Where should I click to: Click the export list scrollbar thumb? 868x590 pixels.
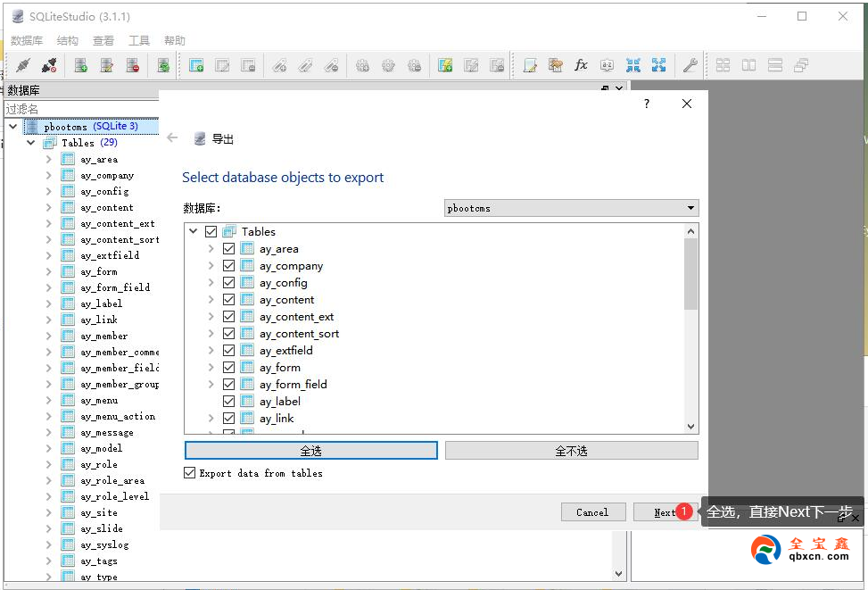tap(690, 274)
